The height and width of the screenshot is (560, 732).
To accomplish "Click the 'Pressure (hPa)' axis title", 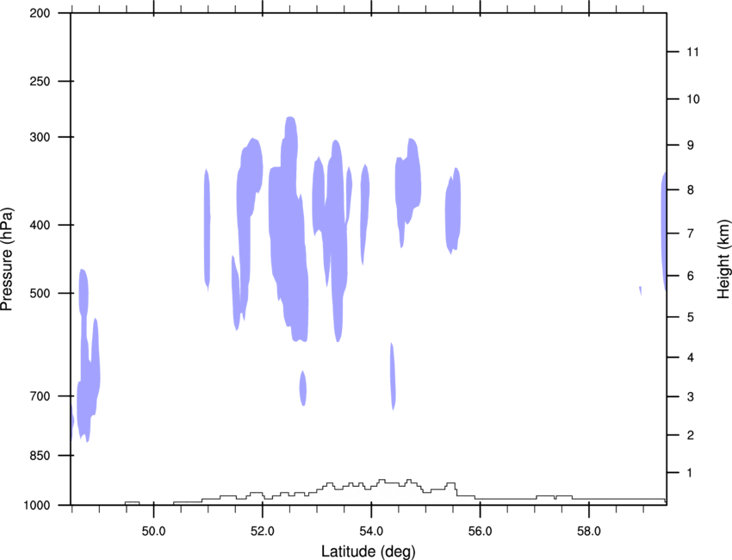I will pos(7,259).
